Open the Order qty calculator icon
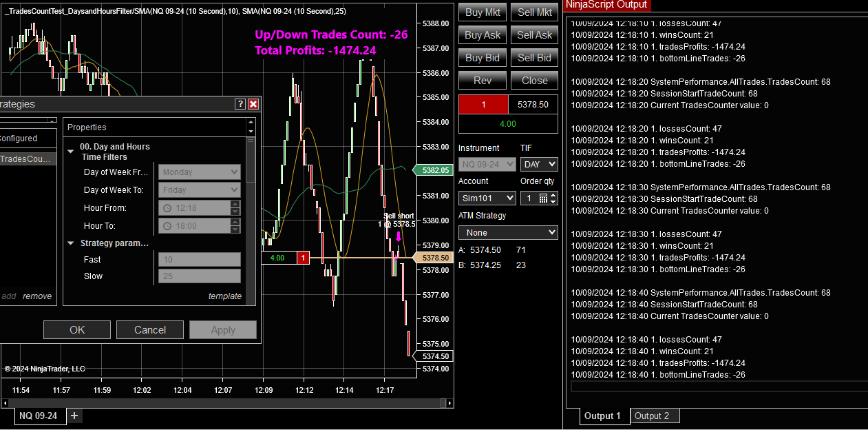Screen dimensions: 868x430 [x=543, y=198]
